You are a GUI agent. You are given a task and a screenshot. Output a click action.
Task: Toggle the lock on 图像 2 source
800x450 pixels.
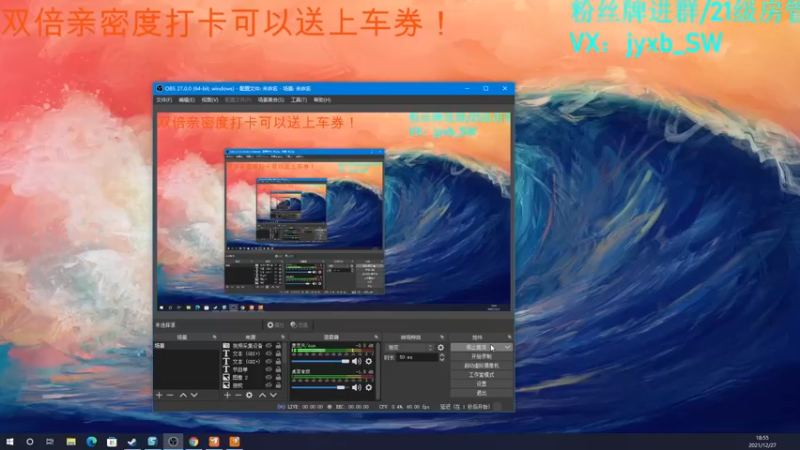coord(278,378)
